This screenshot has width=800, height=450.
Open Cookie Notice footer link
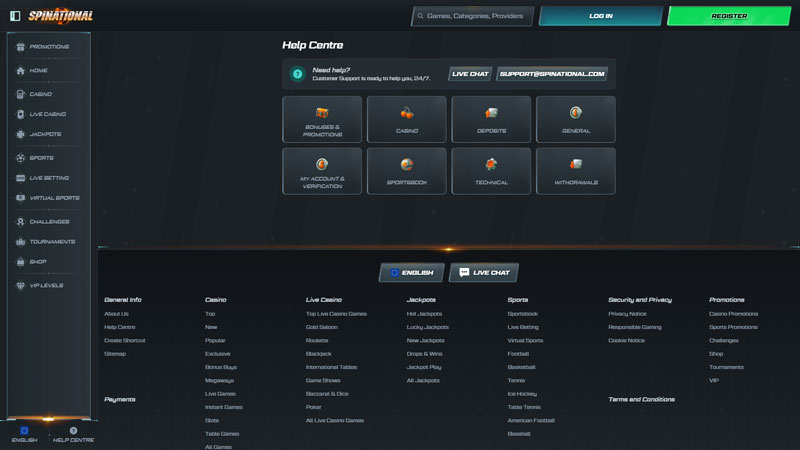coord(627,340)
